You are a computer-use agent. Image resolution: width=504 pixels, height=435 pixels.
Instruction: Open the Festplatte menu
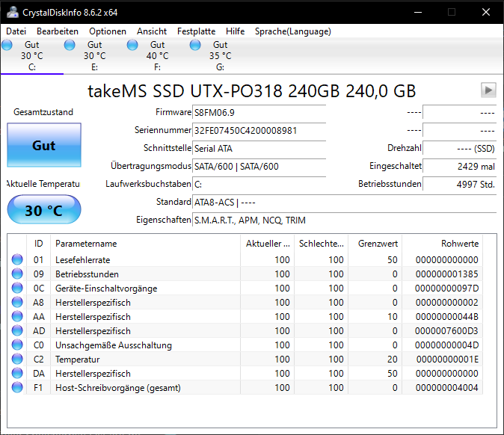[196, 31]
